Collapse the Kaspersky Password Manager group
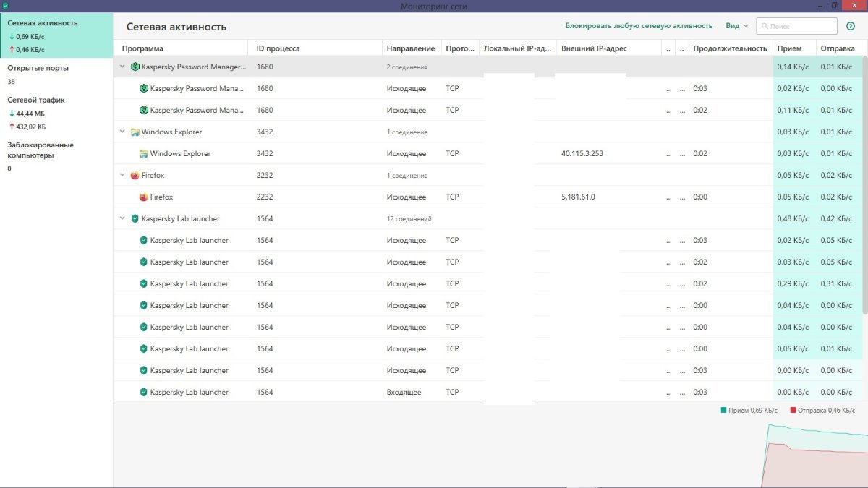868x488 pixels. [122, 67]
